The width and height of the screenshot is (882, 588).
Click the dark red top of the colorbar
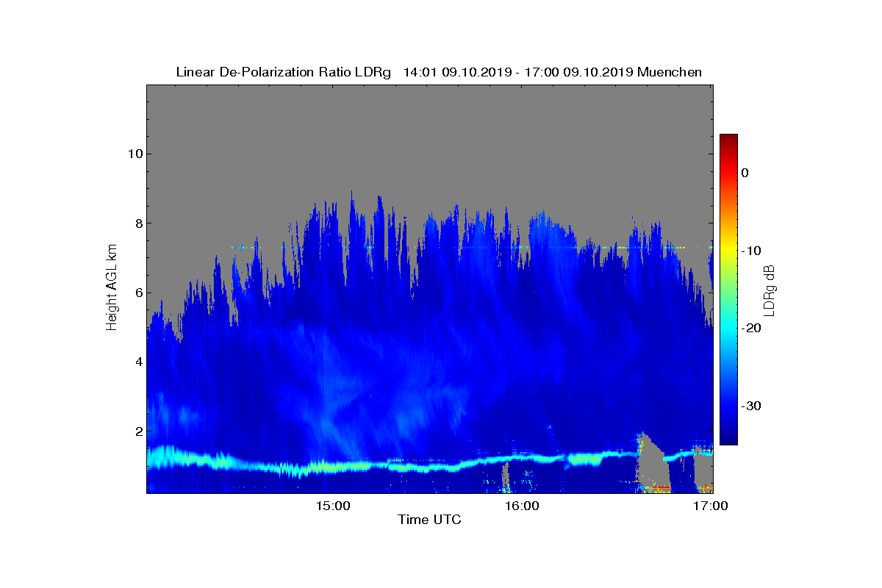(x=728, y=139)
